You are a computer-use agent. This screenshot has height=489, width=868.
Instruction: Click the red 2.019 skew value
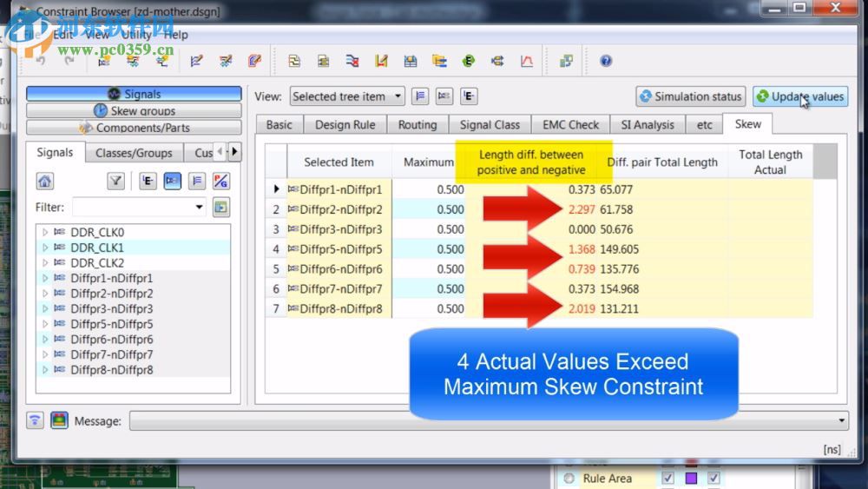[582, 308]
